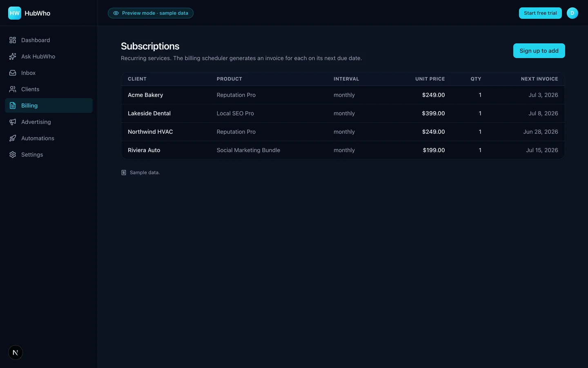Click the PRODUCT column header

pos(229,79)
